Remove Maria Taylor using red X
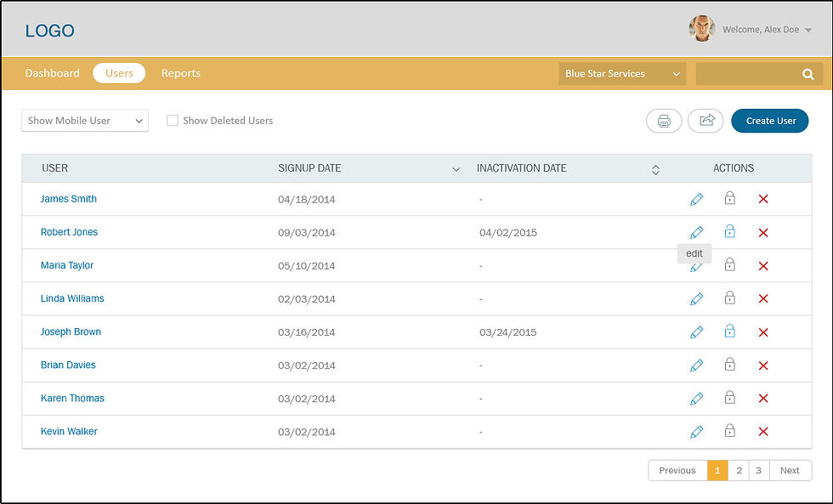The height and width of the screenshot is (504, 833). click(763, 266)
